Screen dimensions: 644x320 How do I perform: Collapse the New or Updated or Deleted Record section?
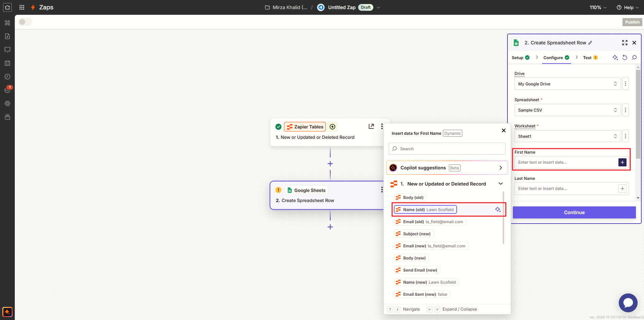(x=501, y=184)
